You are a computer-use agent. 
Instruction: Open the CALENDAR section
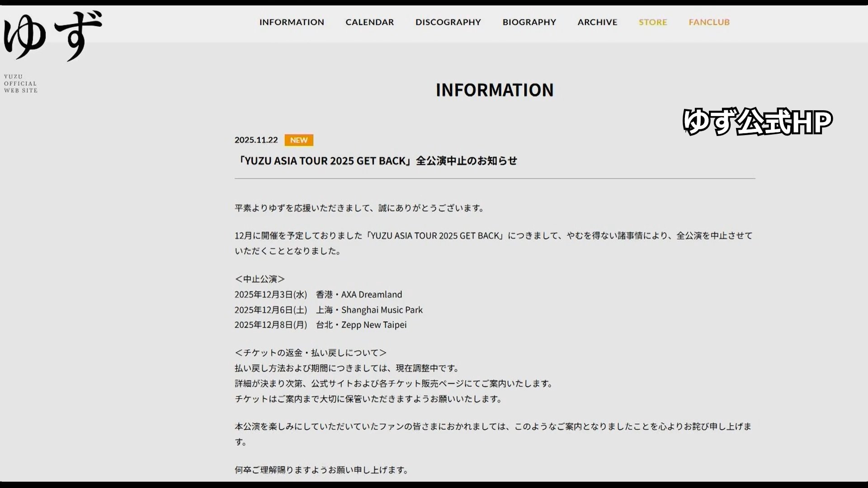point(369,22)
